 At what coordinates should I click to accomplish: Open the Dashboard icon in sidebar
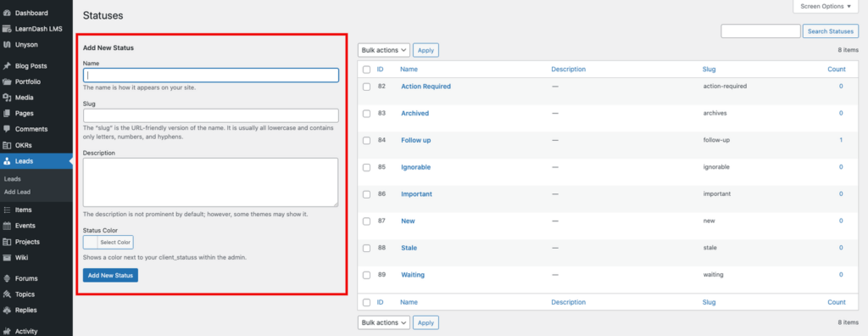coord(7,13)
